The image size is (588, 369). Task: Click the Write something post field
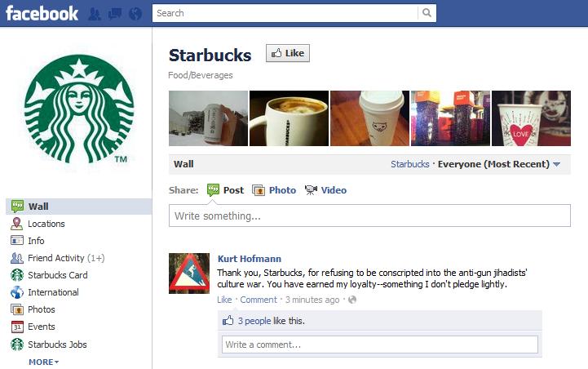click(x=369, y=216)
